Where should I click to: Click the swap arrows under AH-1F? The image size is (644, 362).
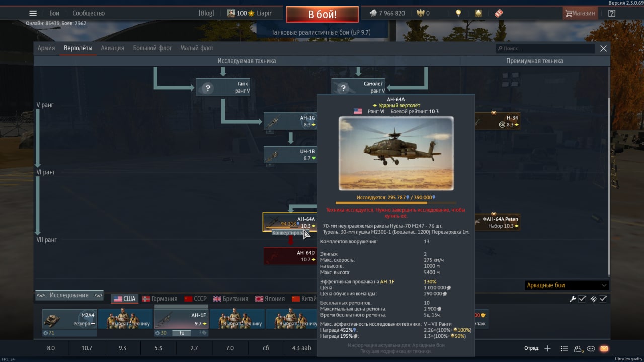click(x=182, y=333)
